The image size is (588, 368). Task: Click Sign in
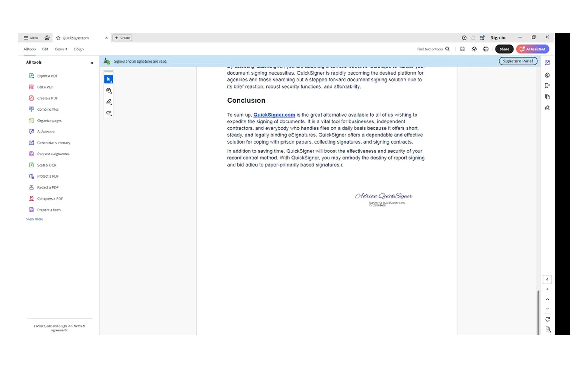[498, 38]
